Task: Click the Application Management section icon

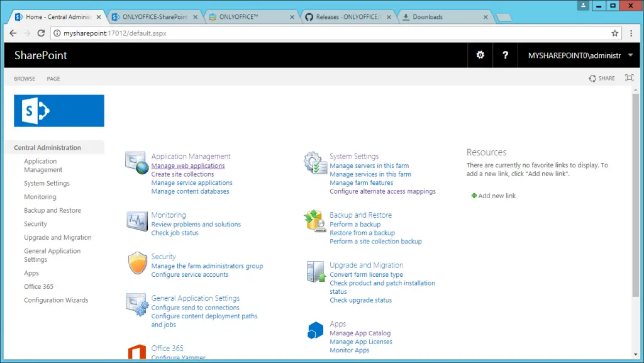Action: pos(136,162)
